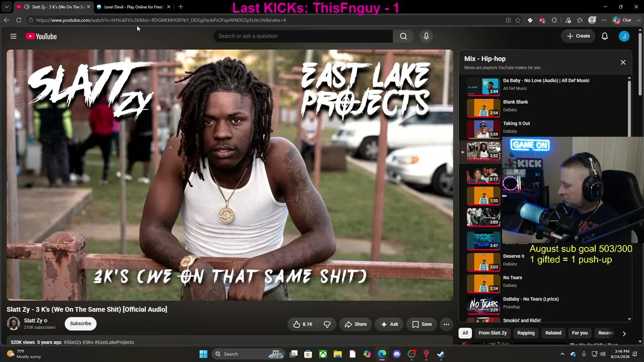Image resolution: width=644 pixels, height=362 pixels.
Task: View site information lock icon
Action: (31, 20)
